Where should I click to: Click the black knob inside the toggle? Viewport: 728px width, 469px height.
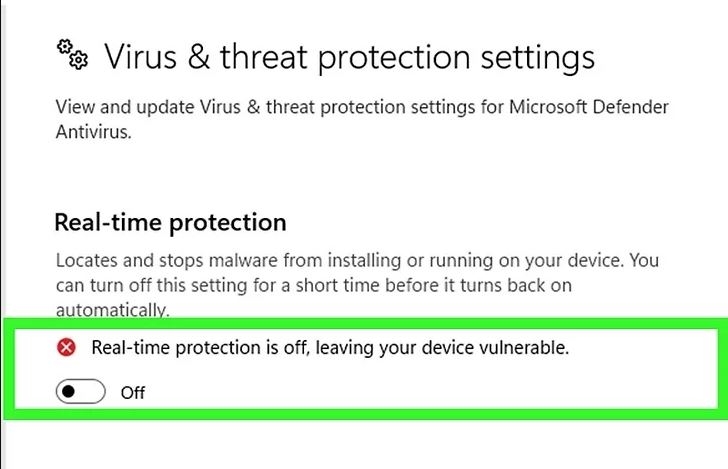pyautogui.click(x=68, y=391)
